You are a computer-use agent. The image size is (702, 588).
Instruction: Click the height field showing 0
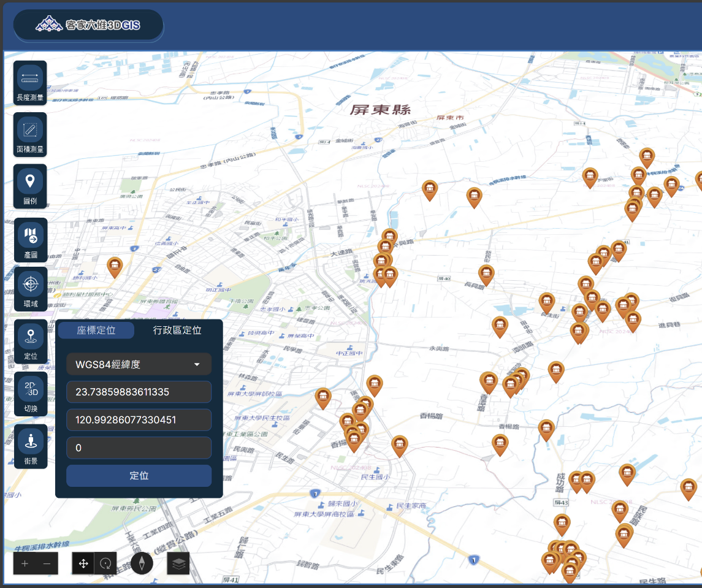(x=139, y=448)
